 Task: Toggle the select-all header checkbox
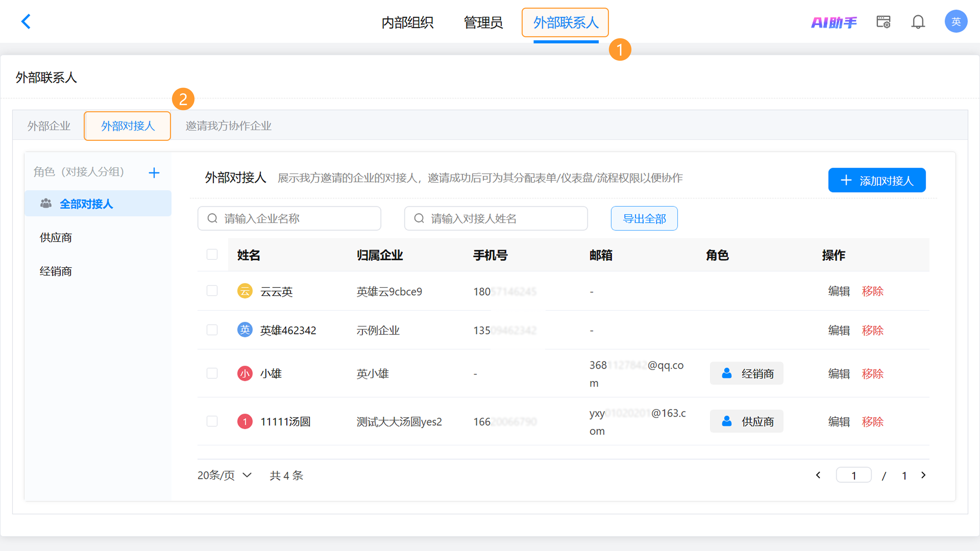(x=212, y=254)
